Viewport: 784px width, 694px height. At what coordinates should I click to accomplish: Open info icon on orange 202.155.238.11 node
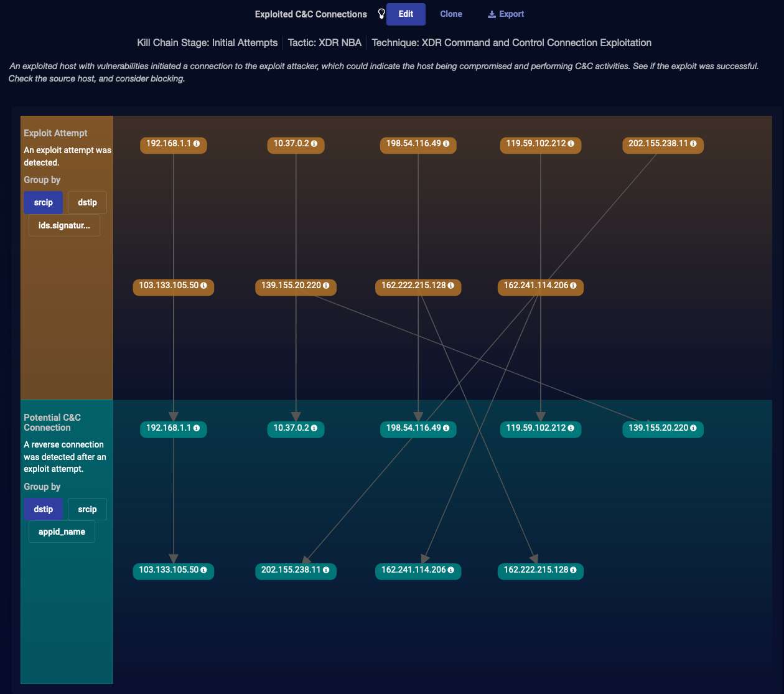click(693, 144)
